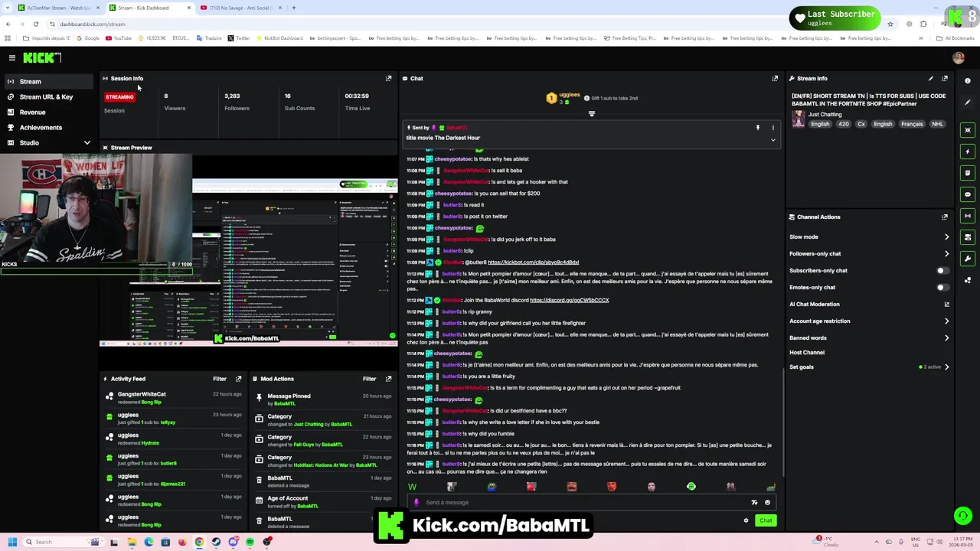The height and width of the screenshot is (551, 980).
Task: Expand the pinned message chevron
Action: click(x=773, y=140)
